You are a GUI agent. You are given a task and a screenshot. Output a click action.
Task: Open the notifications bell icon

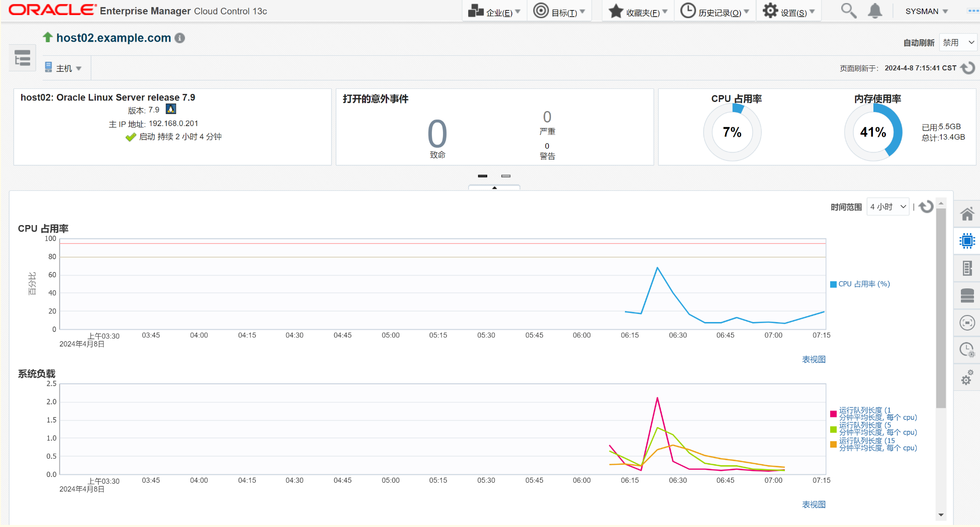pyautogui.click(x=875, y=11)
